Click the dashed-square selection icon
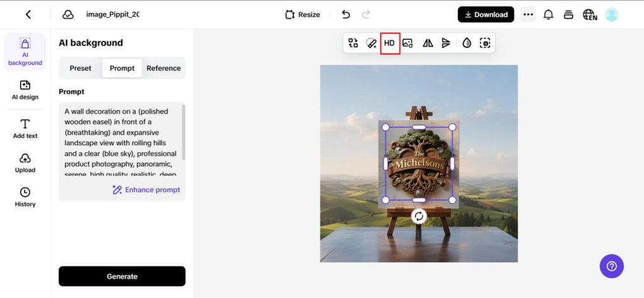The image size is (644, 298). pos(484,43)
